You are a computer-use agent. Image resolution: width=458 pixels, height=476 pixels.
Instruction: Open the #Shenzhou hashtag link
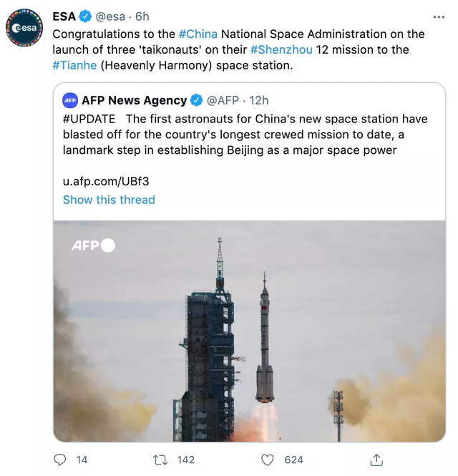281,49
